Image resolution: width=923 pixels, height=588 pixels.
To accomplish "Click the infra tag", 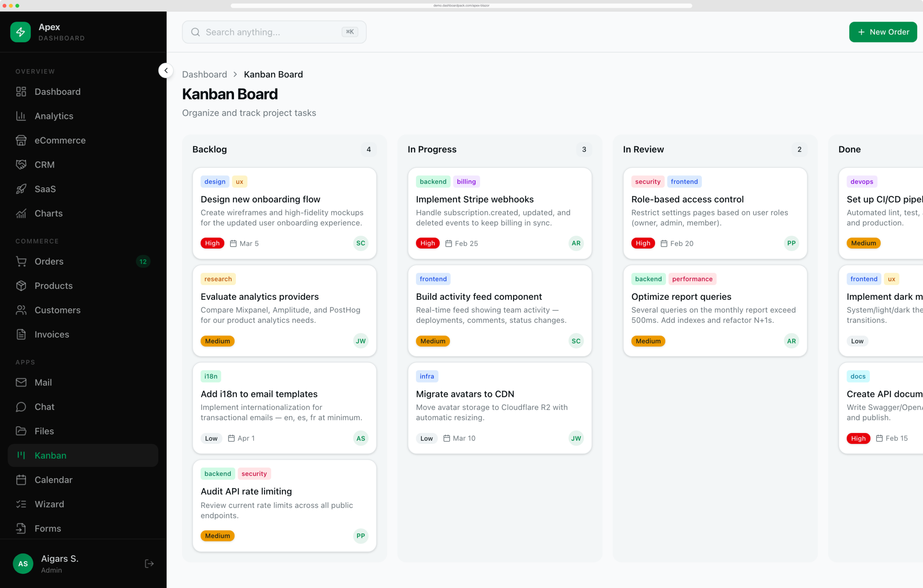I will [427, 376].
